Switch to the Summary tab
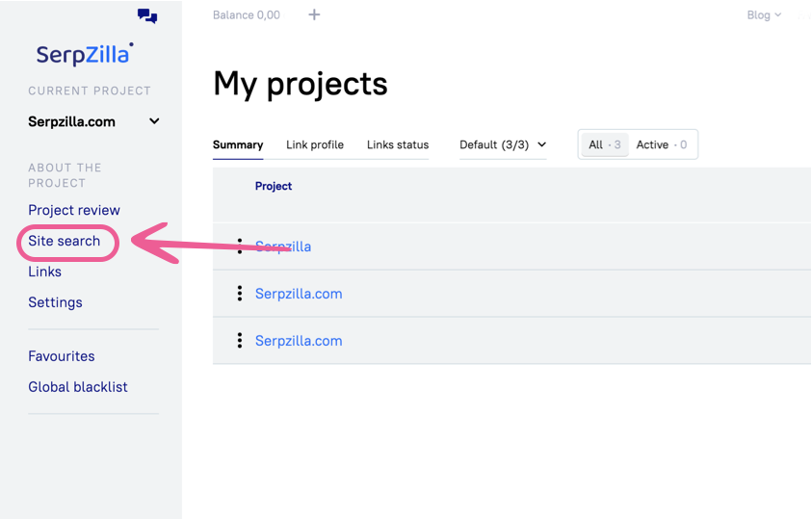 238,144
